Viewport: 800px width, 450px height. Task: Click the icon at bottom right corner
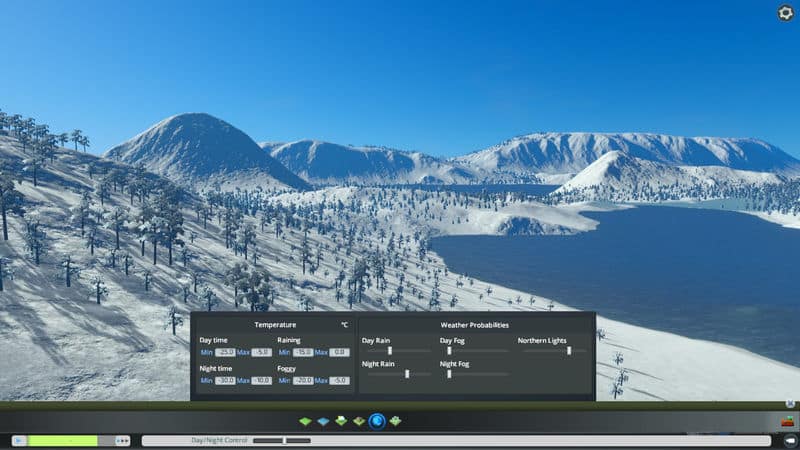tap(789, 440)
